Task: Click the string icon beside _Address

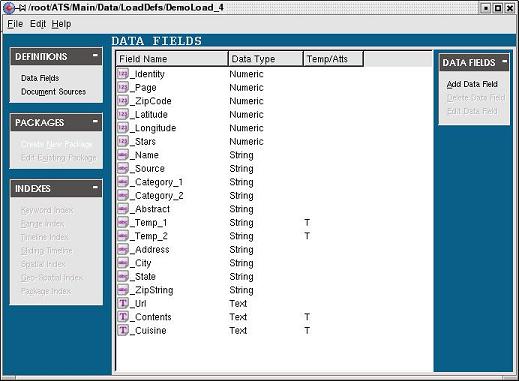Action: pyautogui.click(x=123, y=249)
